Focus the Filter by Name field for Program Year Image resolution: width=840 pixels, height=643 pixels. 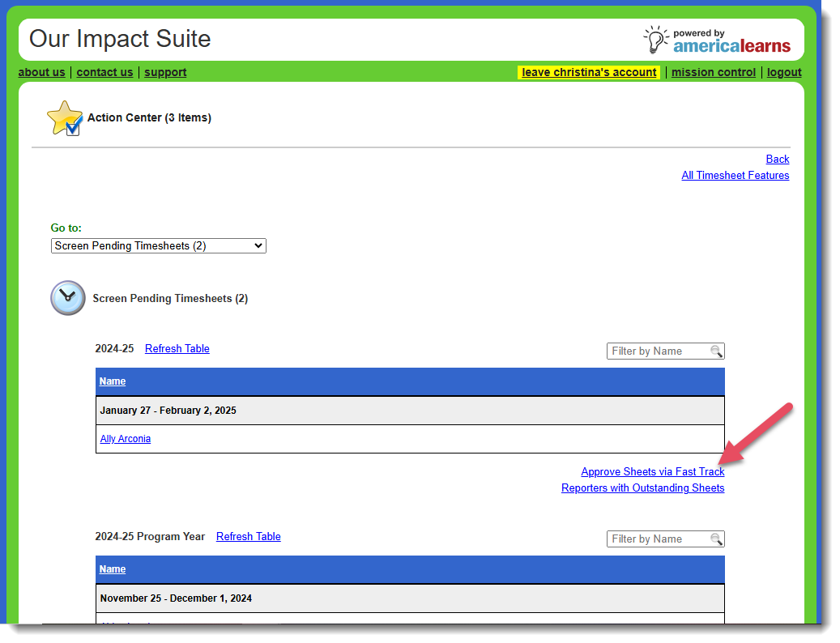click(665, 539)
